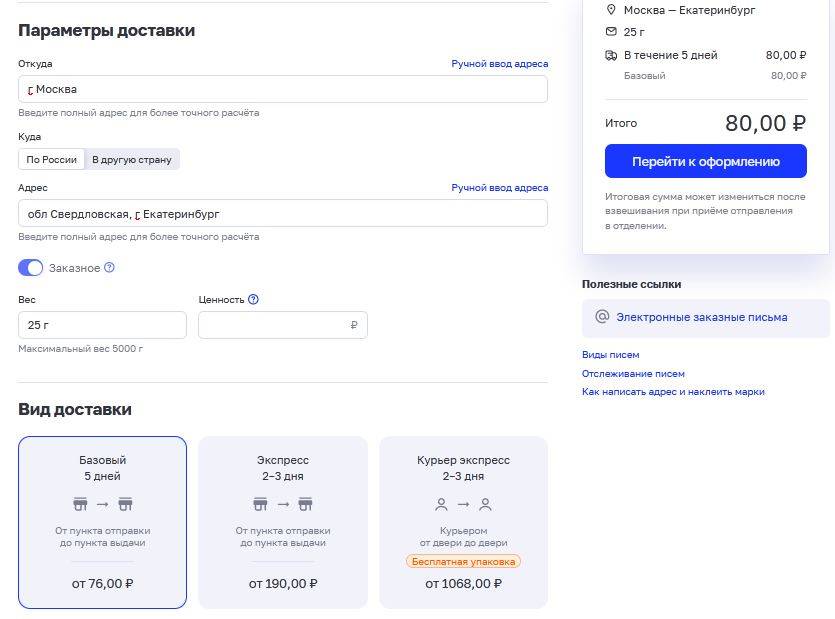Screen dimensions: 835x619
Task: Switch to the По России tab
Action: pyautogui.click(x=52, y=159)
